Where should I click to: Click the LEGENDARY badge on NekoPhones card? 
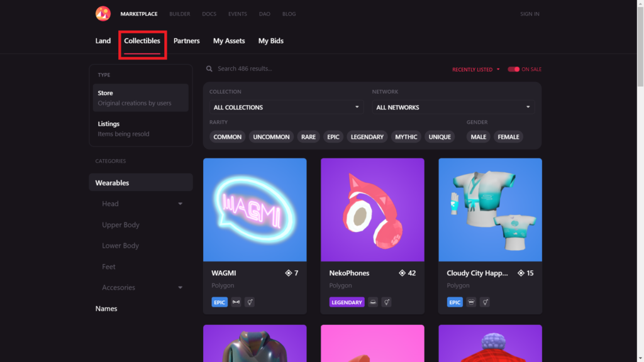click(x=347, y=302)
